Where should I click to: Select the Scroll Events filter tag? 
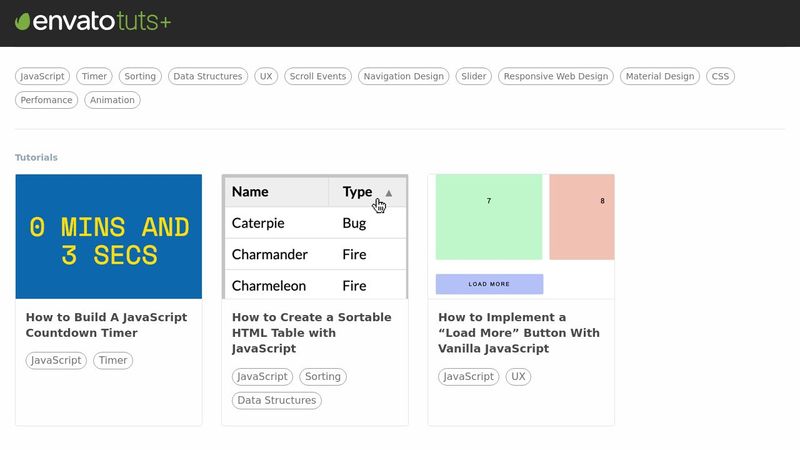click(x=318, y=76)
